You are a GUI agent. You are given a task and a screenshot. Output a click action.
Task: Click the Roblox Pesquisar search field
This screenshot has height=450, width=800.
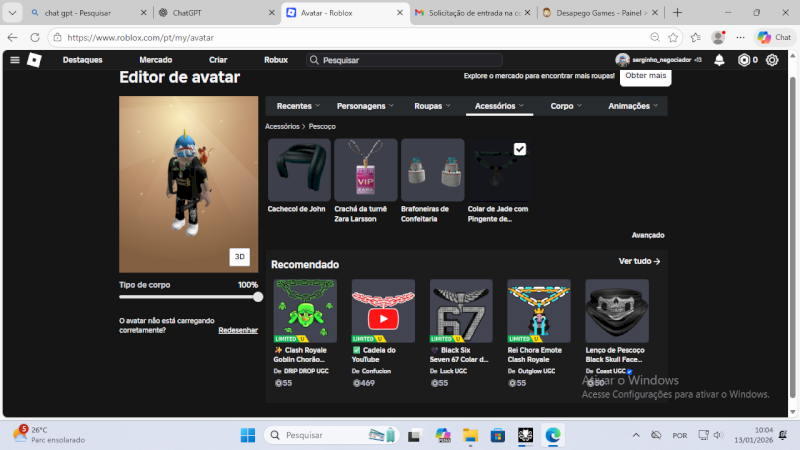point(404,60)
